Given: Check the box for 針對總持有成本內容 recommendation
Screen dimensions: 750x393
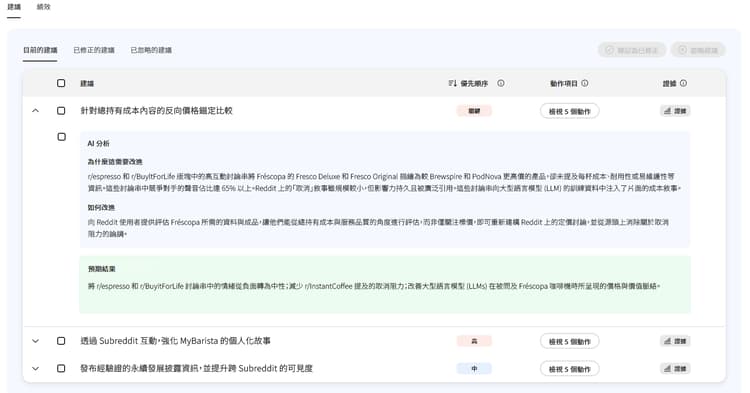Looking at the screenshot, I should coord(61,111).
